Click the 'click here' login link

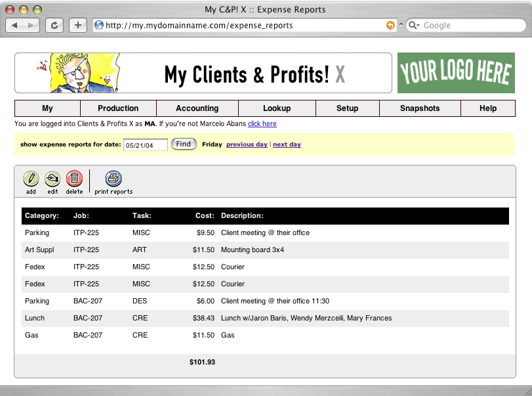262,123
